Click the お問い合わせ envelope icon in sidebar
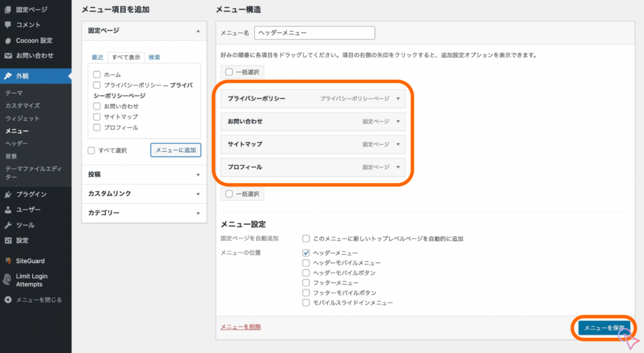 pos(8,55)
